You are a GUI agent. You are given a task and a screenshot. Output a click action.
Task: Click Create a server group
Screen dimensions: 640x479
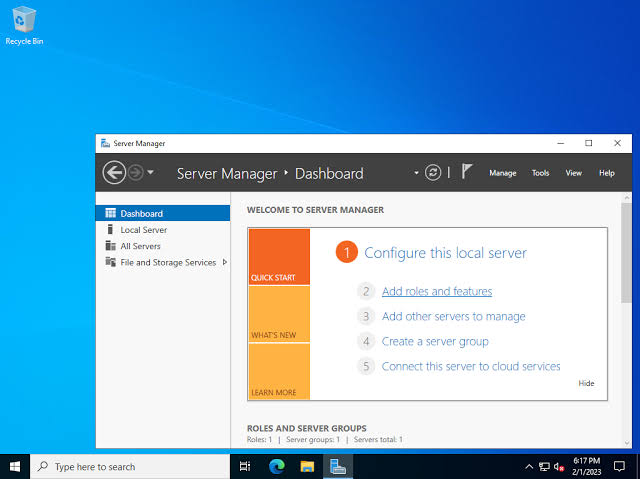point(435,342)
